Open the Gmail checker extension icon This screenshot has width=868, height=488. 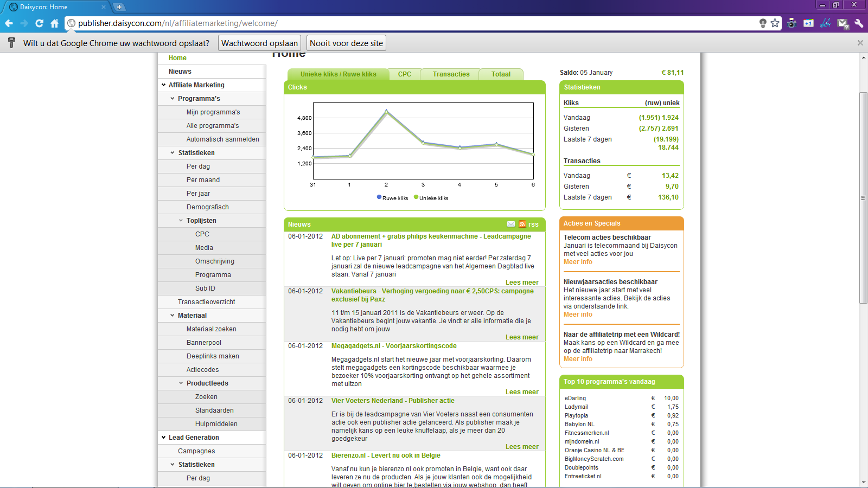pyautogui.click(x=843, y=23)
